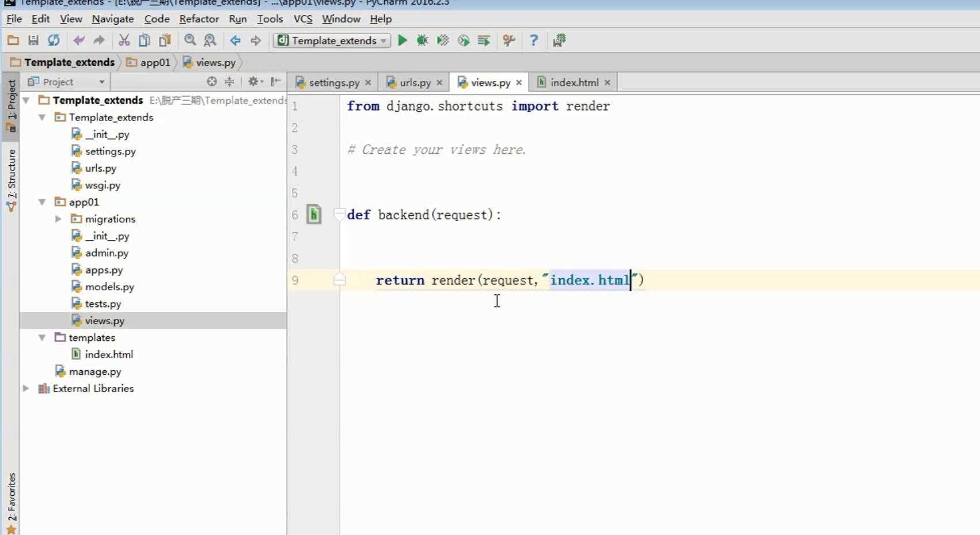Click the Open folder toolbar icon
Viewport: 980px width, 535px height.
13,40
